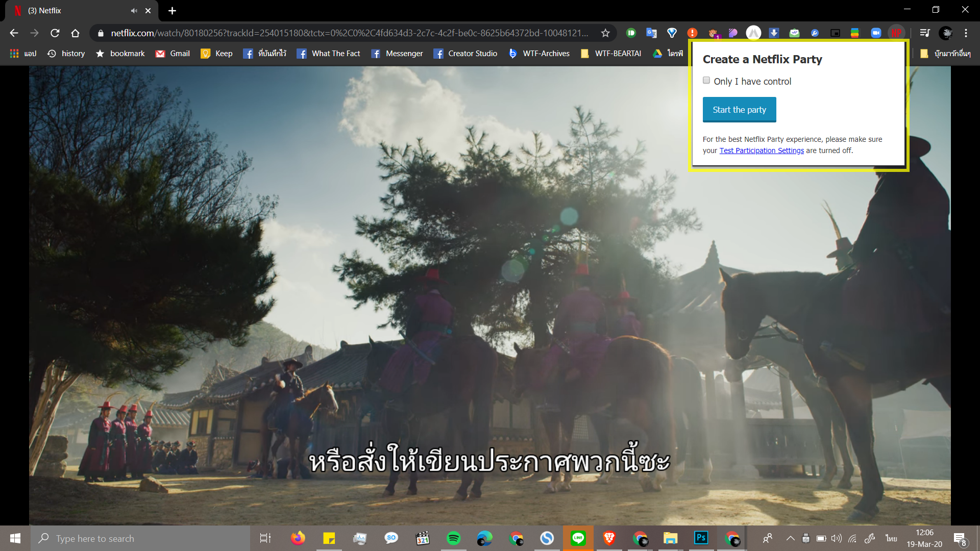The width and height of the screenshot is (980, 551).
Task: Bookmark this page with the star icon
Action: point(605,33)
